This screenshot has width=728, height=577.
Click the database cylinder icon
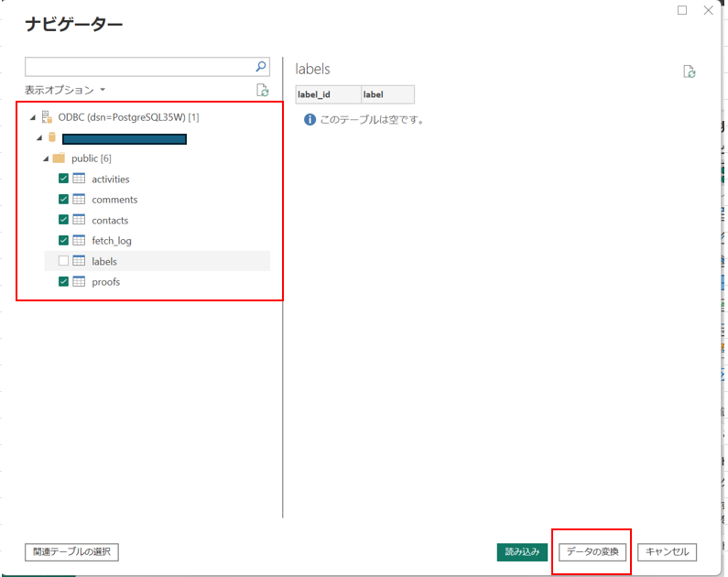[52, 138]
